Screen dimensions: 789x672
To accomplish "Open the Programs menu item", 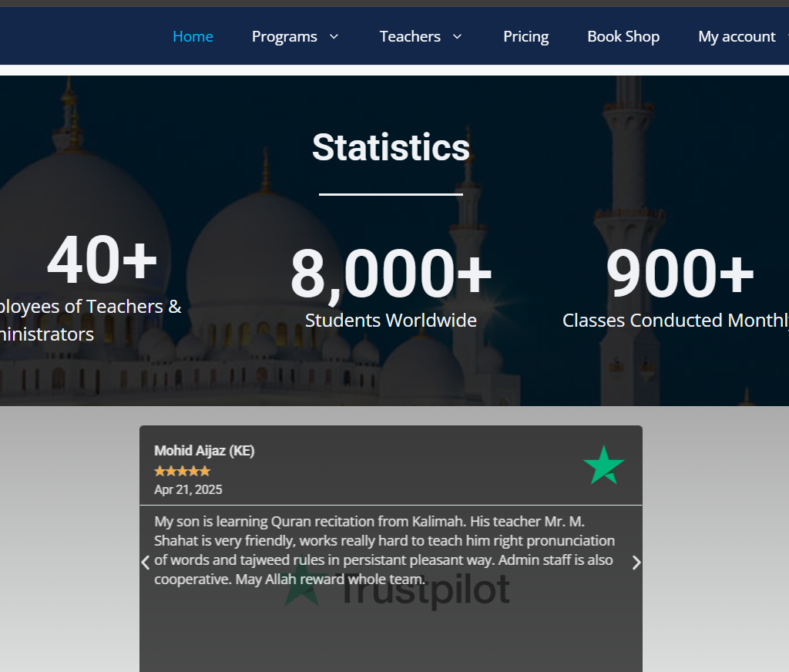I will [x=284, y=36].
